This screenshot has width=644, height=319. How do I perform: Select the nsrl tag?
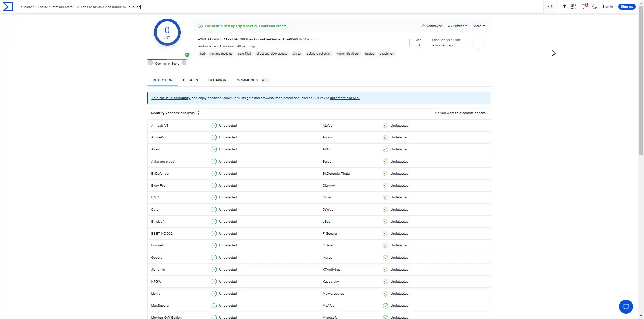point(202,54)
